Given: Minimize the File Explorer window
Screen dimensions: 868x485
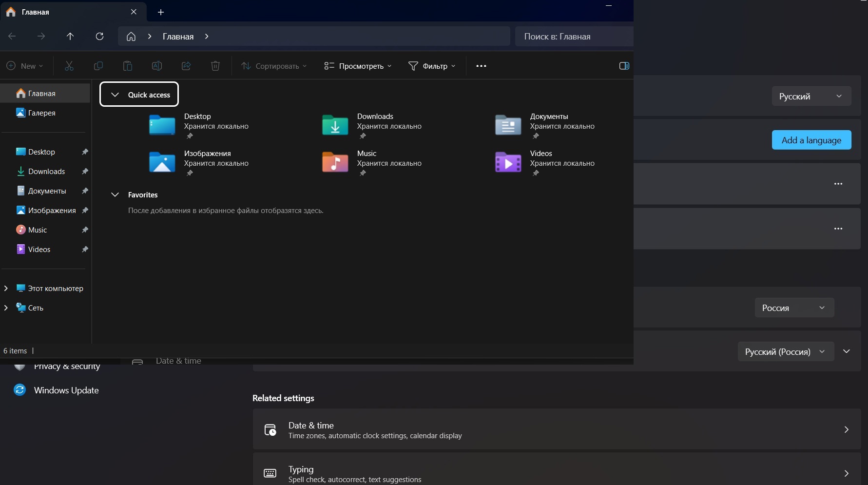Looking at the screenshot, I should point(608,5).
